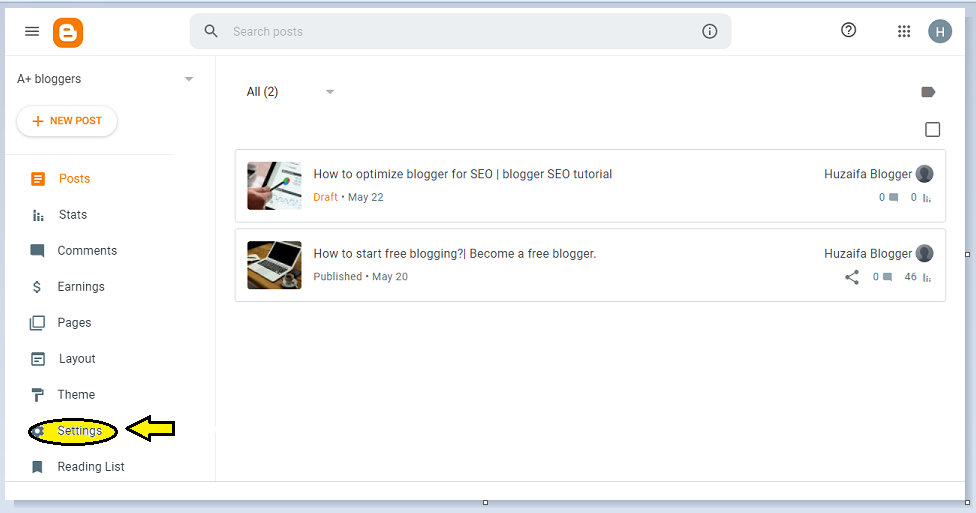This screenshot has height=513, width=976.
Task: Click the search magnifier icon
Action: pyautogui.click(x=211, y=31)
